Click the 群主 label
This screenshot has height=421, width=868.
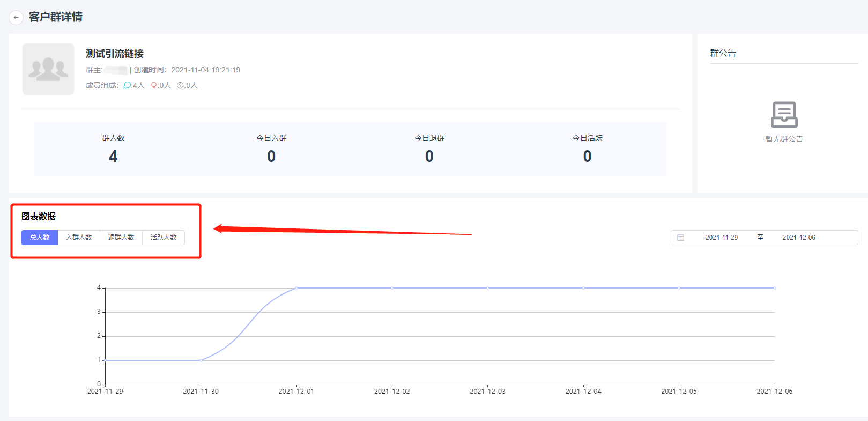tap(94, 70)
